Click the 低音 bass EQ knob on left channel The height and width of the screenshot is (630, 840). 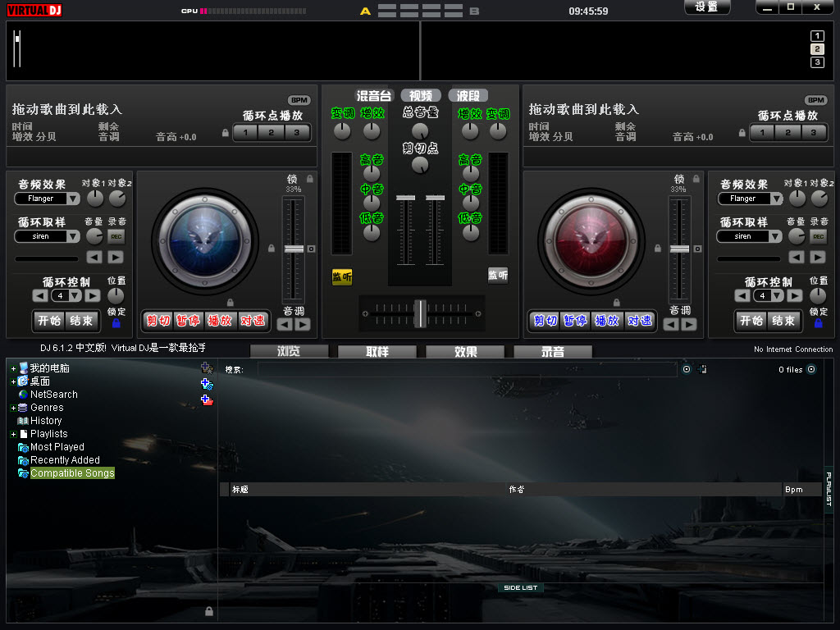[372, 233]
